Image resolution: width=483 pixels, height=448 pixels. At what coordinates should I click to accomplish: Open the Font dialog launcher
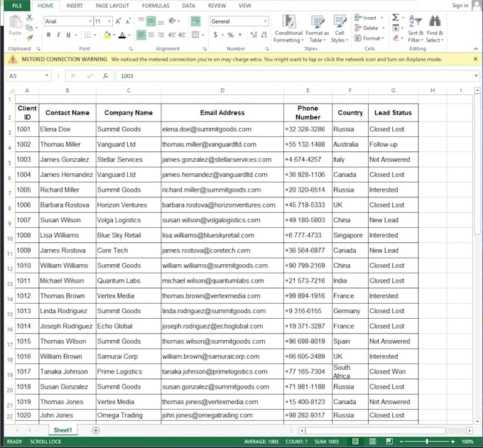coord(131,49)
